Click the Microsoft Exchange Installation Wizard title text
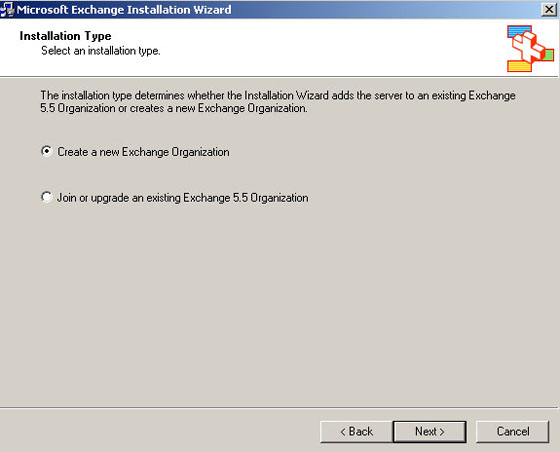Screen dimensions: 560x452 [x=124, y=10]
